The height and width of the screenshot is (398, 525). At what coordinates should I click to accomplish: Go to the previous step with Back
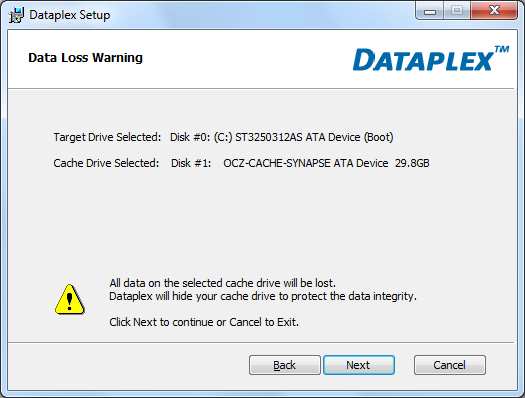coord(285,365)
